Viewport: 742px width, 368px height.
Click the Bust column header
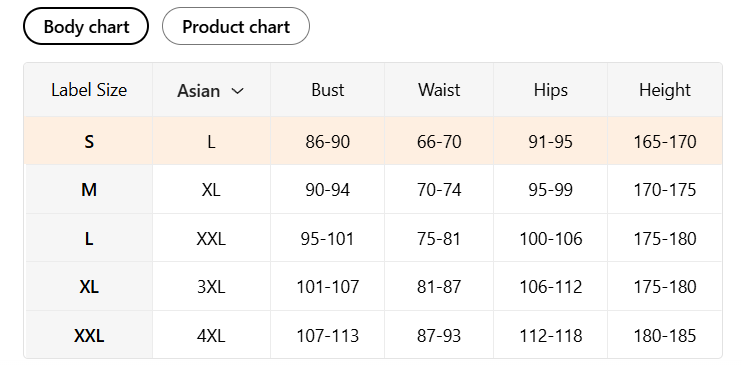click(327, 90)
